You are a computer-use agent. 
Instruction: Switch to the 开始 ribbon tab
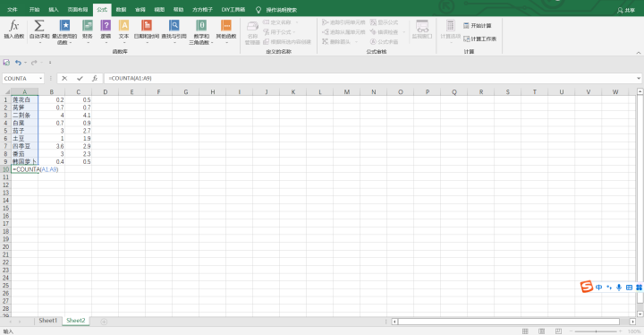coord(35,10)
